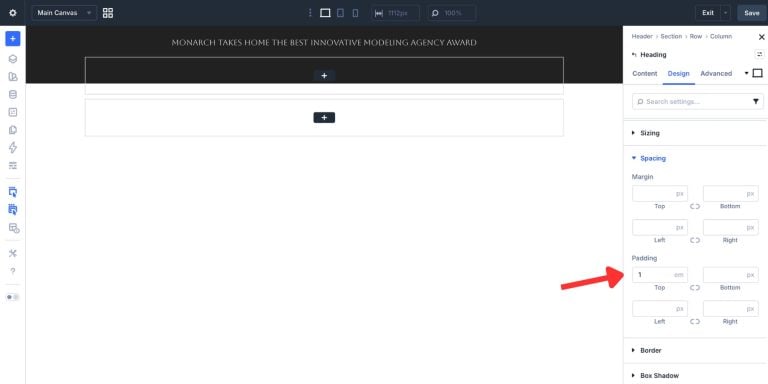The height and width of the screenshot is (384, 768).
Task: Select the dashed window cursor icon in sidebar
Action: 13,210
